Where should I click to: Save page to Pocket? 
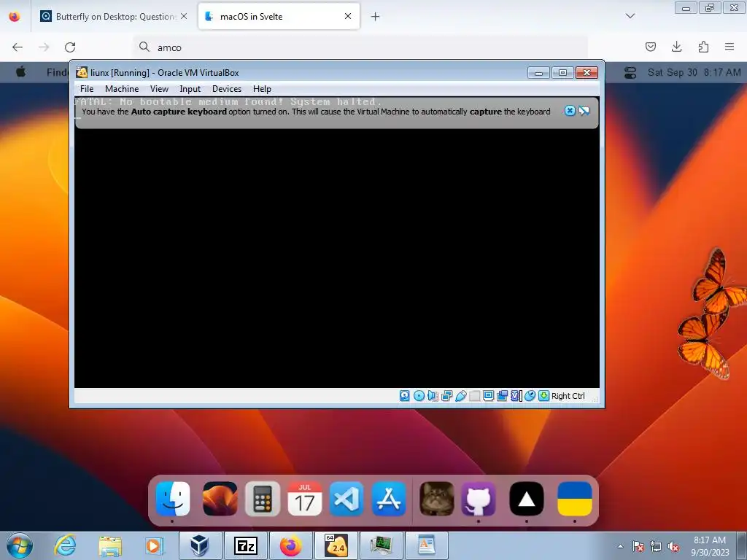[x=650, y=47]
